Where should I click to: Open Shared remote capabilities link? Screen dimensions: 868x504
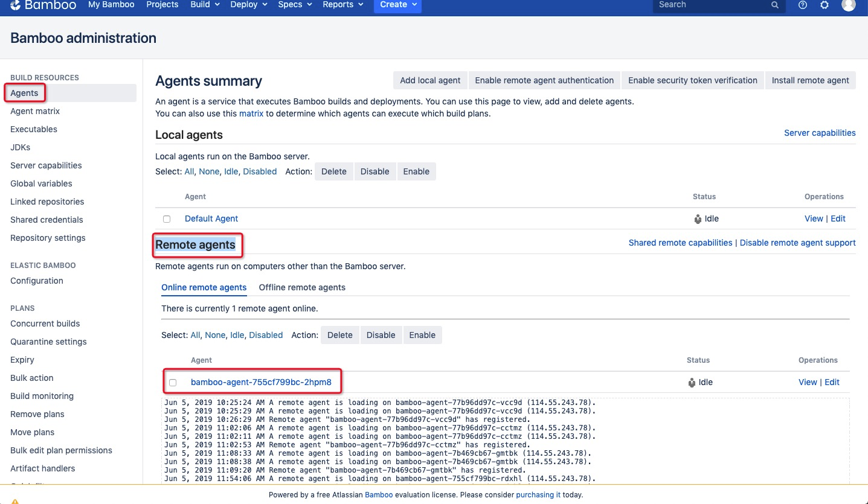click(x=680, y=243)
